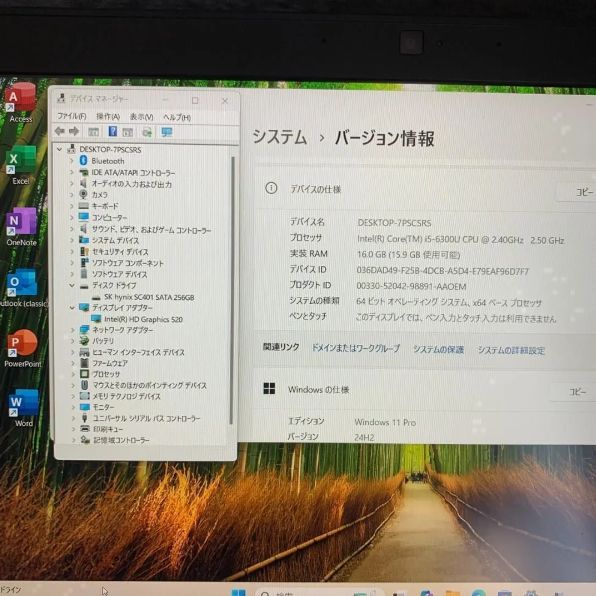
Task: Expand the オーディオの入力および出力 category
Action: coord(71,184)
